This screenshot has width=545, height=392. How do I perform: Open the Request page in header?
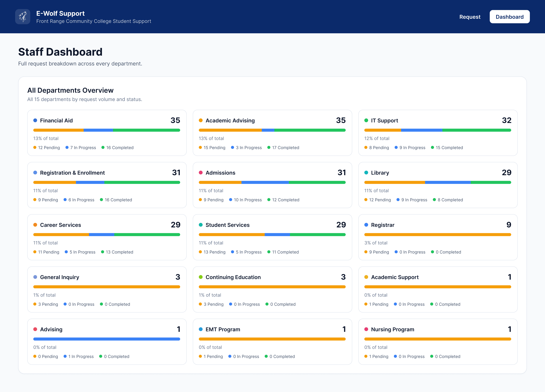[470, 17]
